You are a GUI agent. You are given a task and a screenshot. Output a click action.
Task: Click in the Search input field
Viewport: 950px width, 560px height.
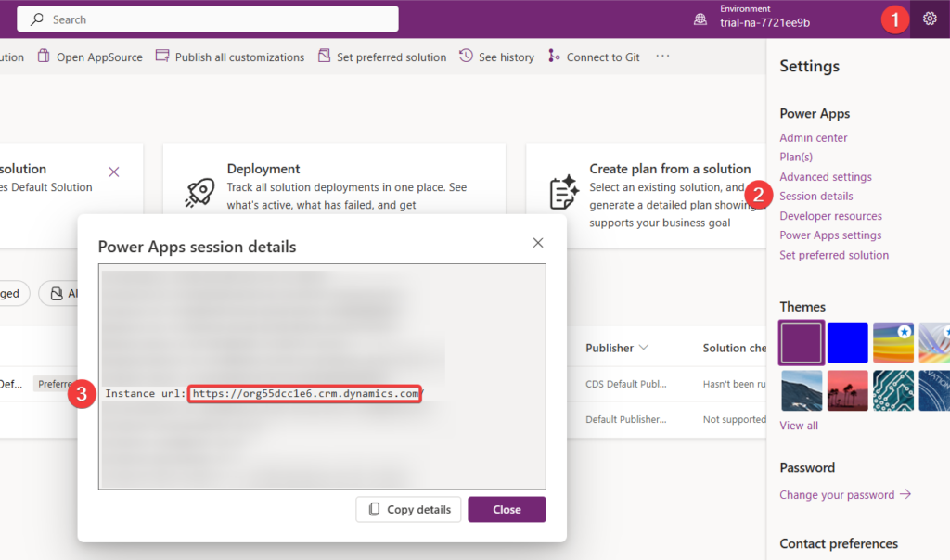(x=208, y=19)
